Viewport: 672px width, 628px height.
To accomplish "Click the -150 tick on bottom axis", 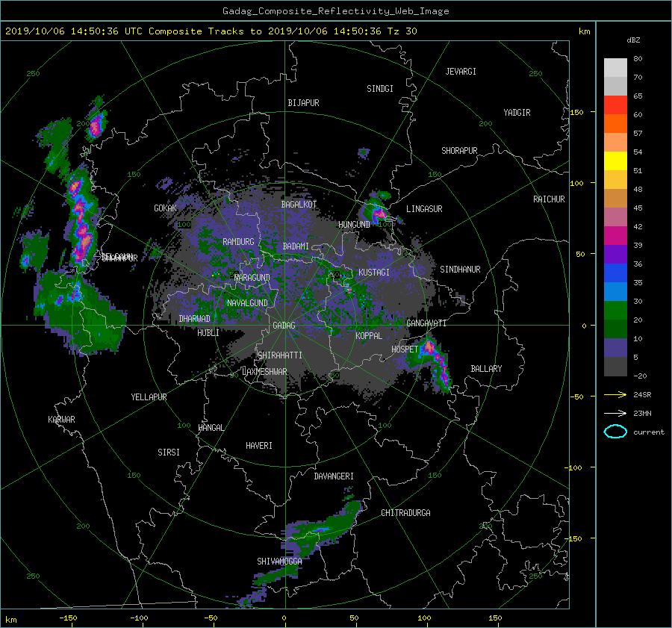I will 68,618.
